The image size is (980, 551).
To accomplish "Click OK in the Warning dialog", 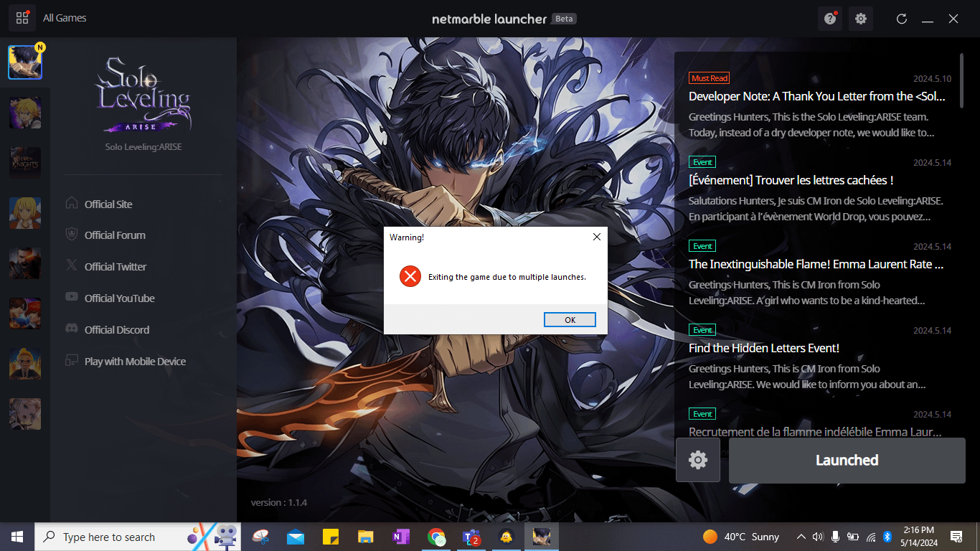I will pos(570,320).
